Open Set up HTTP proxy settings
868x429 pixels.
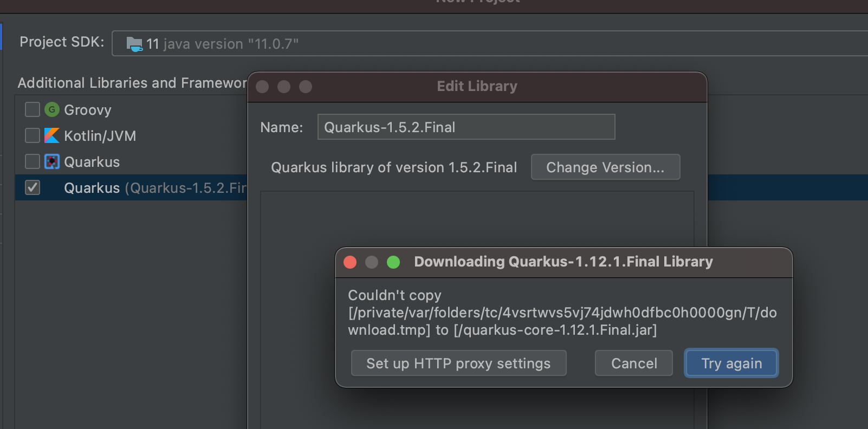tap(458, 363)
